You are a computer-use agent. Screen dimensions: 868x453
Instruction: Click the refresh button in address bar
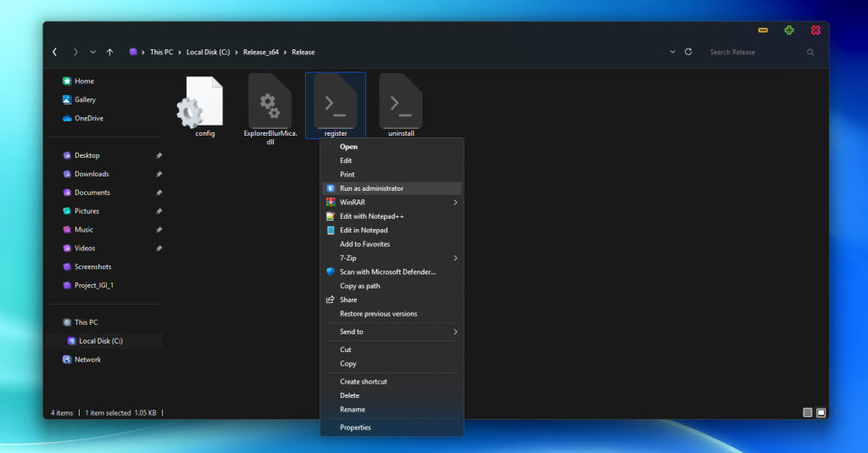[x=688, y=52]
